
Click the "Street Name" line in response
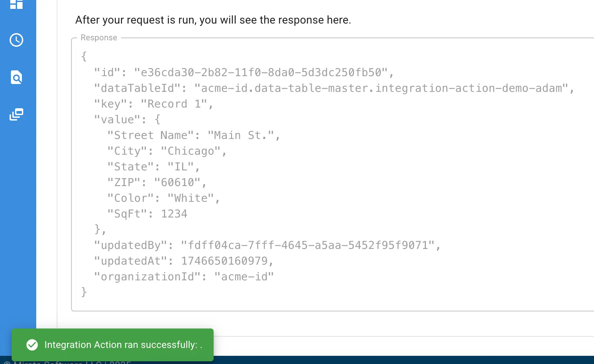point(193,135)
